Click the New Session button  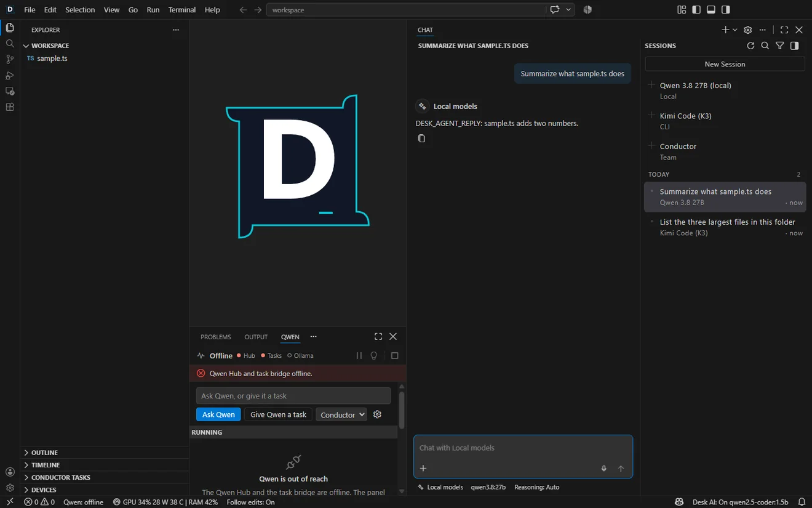pos(725,64)
